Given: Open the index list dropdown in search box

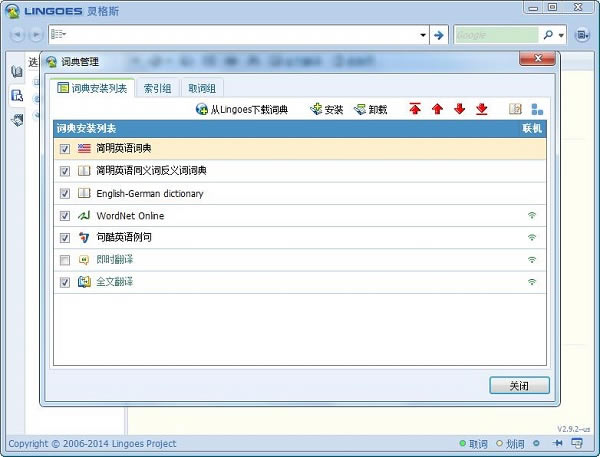Looking at the screenshot, I should pos(58,34).
